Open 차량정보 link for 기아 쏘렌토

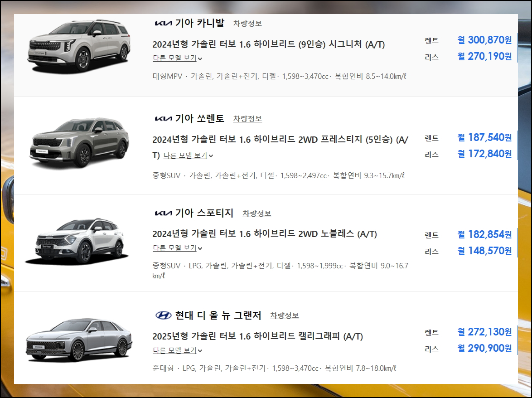(247, 119)
